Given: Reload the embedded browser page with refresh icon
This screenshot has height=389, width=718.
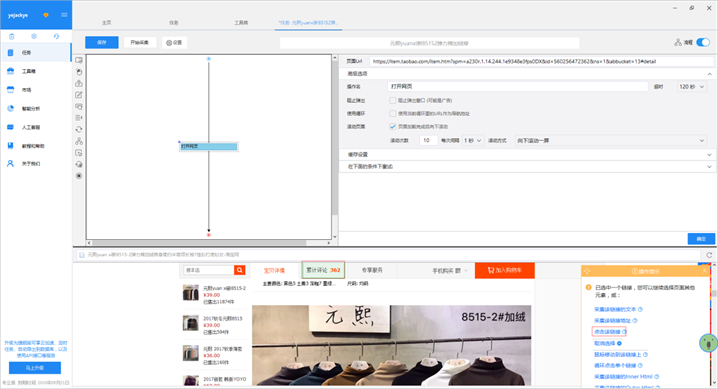Looking at the screenshot, I should coord(709,255).
